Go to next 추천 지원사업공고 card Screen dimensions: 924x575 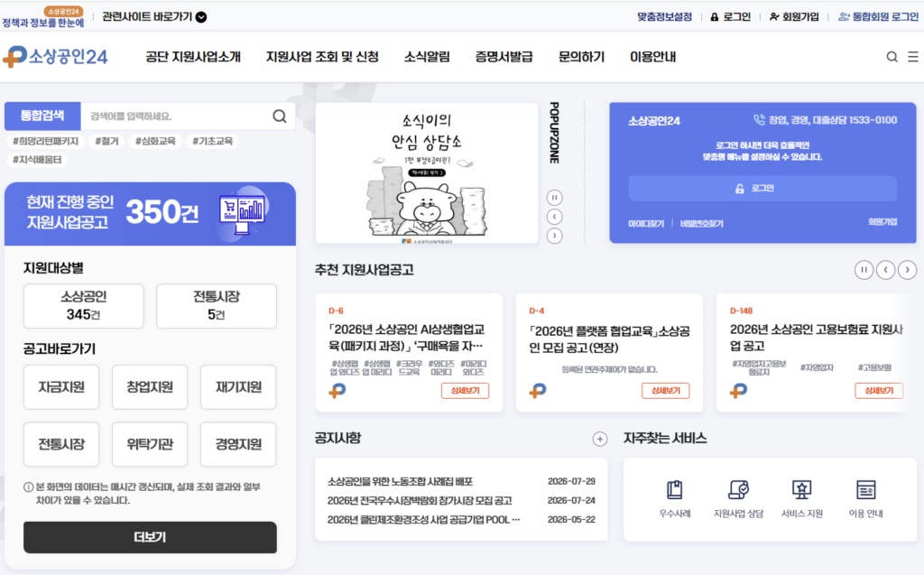(908, 270)
